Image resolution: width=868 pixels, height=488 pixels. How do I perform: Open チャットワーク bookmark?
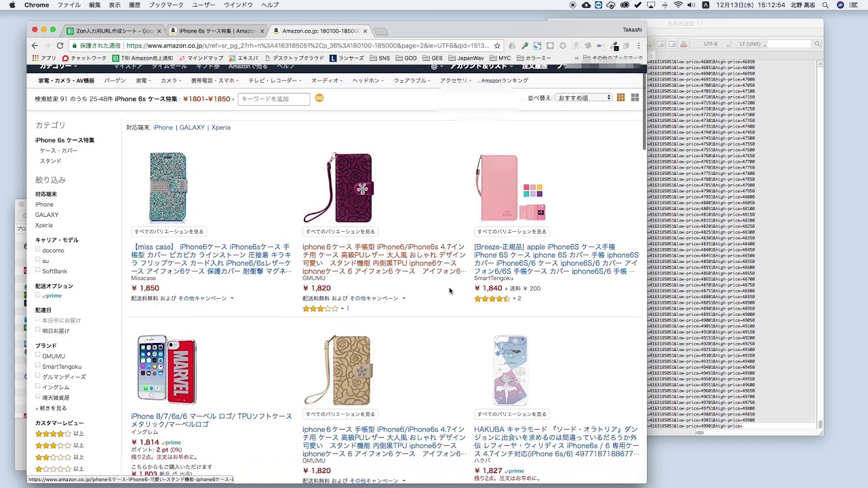click(85, 58)
